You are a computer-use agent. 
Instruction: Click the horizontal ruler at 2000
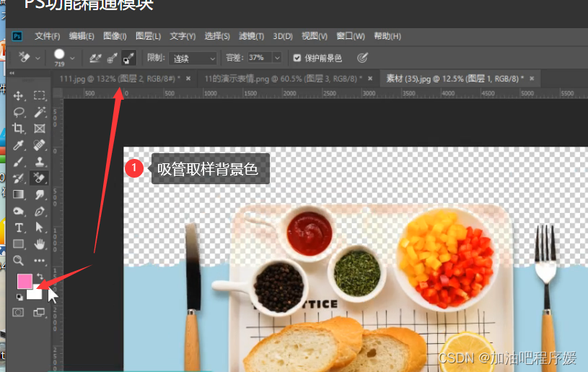[289, 93]
